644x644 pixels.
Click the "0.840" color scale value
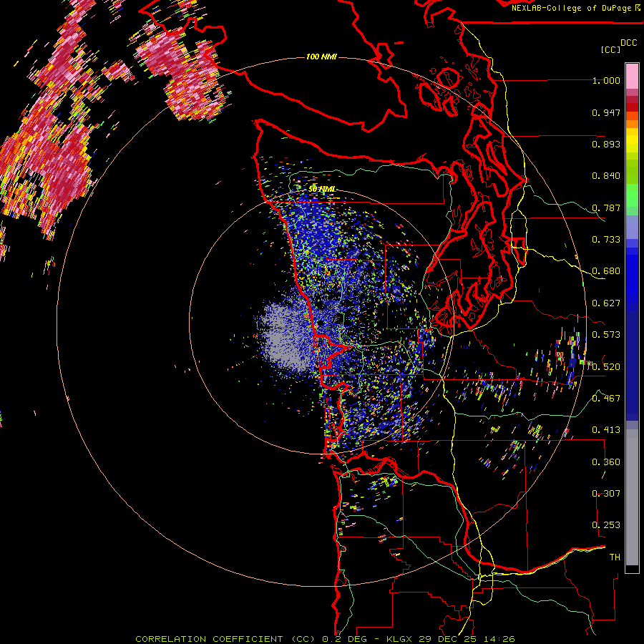[606, 176]
